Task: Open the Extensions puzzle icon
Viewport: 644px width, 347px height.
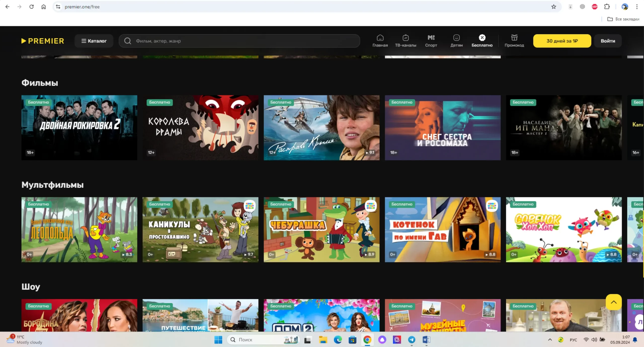Action: point(607,7)
